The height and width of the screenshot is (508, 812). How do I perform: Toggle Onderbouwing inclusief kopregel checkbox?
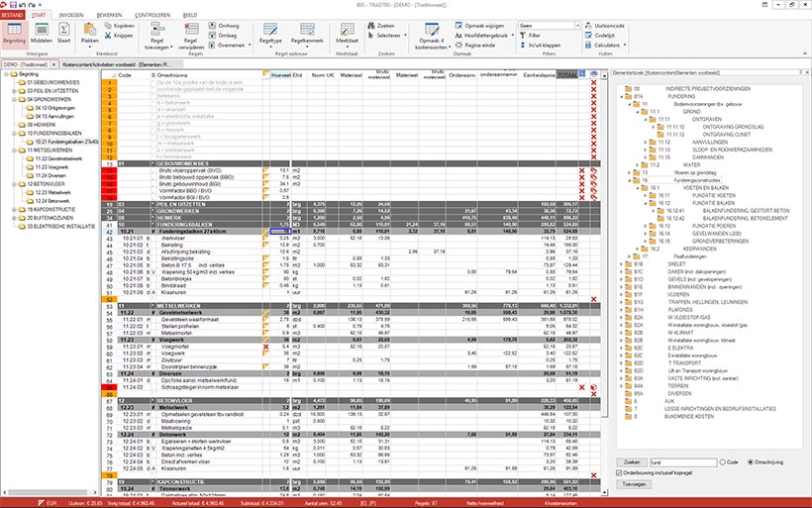[x=619, y=472]
